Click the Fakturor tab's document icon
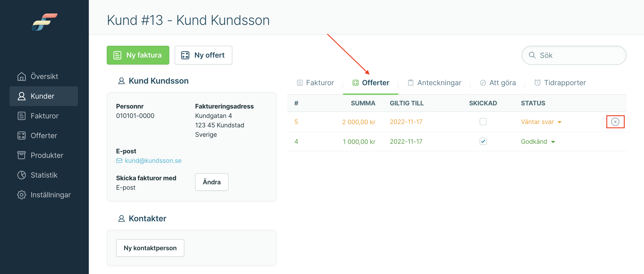This screenshot has height=274, width=644. point(300,83)
